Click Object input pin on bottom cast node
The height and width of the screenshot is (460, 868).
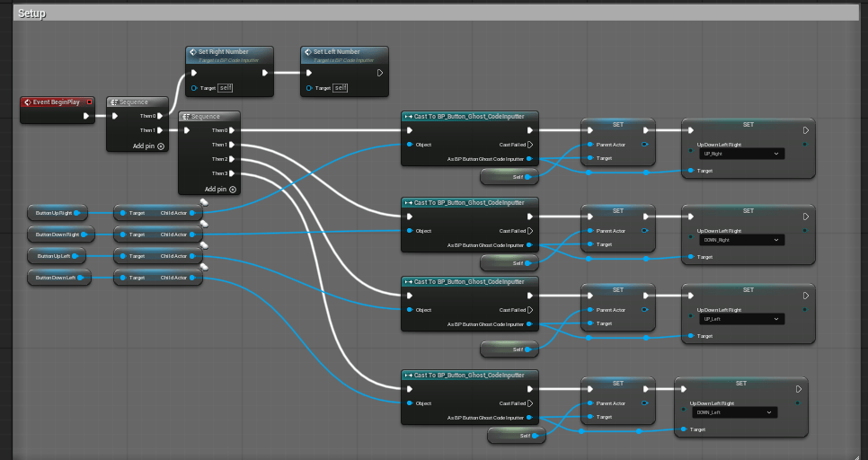[410, 403]
